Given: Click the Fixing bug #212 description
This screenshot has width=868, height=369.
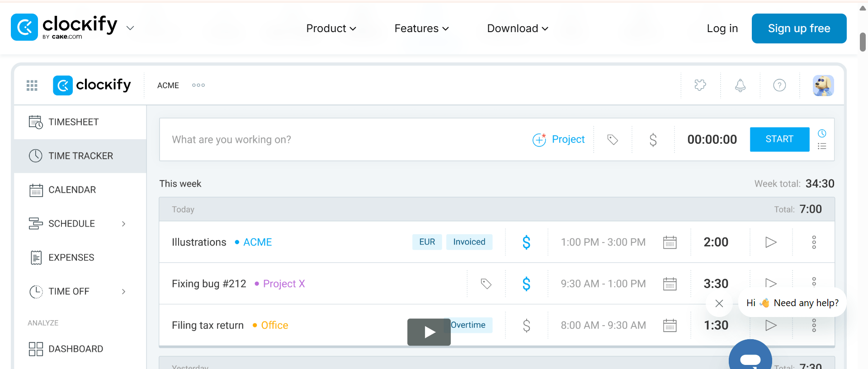Looking at the screenshot, I should [209, 284].
